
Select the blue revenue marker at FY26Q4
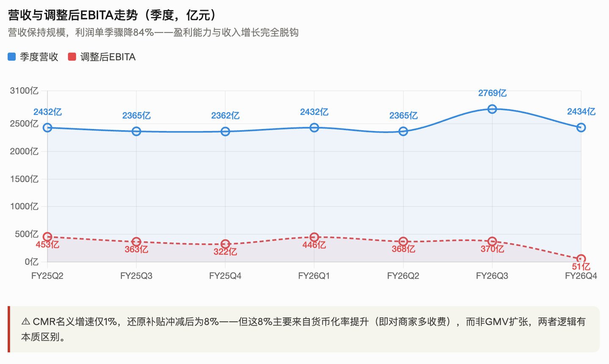click(581, 128)
